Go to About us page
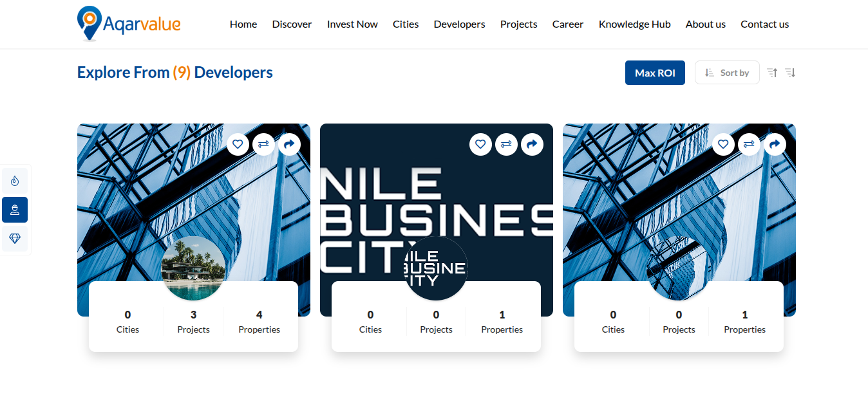868x415 pixels. pyautogui.click(x=705, y=24)
